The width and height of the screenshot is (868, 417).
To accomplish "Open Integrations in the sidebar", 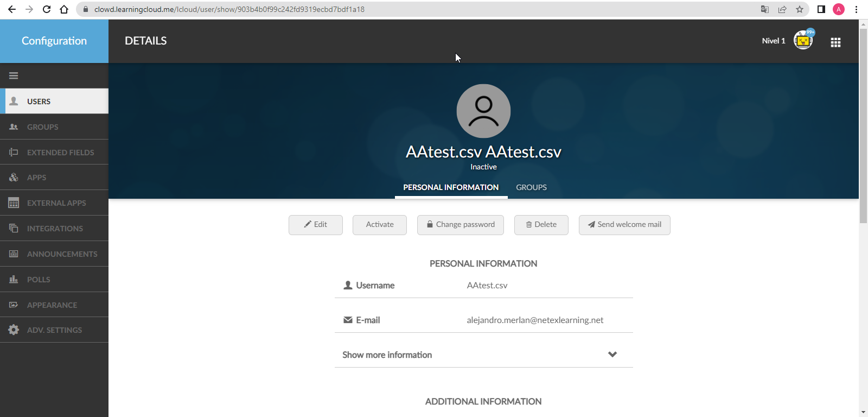I will (x=54, y=229).
